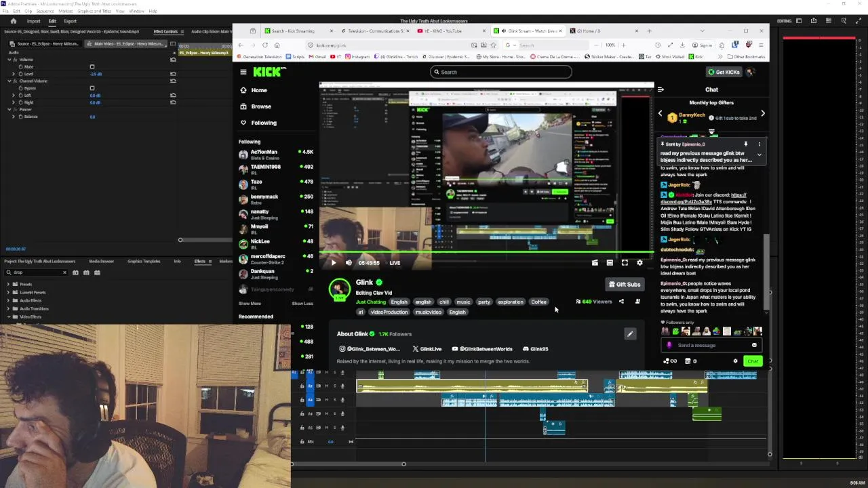Share the Glink stream

point(621,302)
